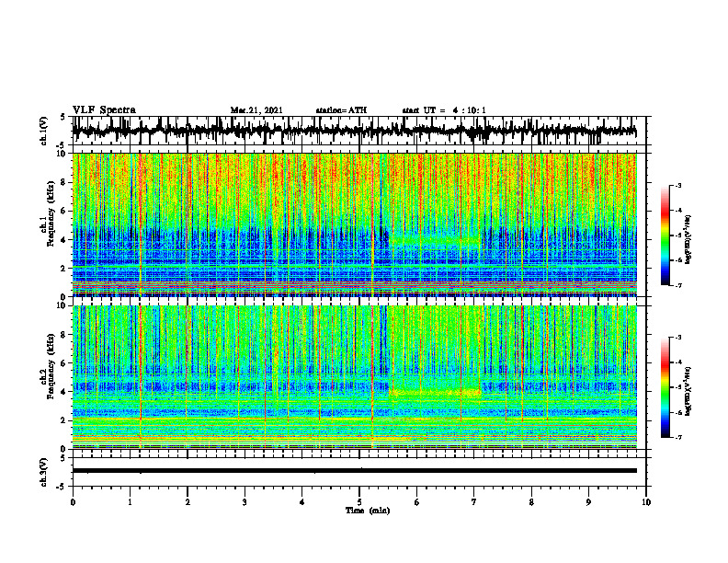This screenshot has width=728, height=563.
Task: Click the black ch.3 voltage band
Action: (x=354, y=471)
